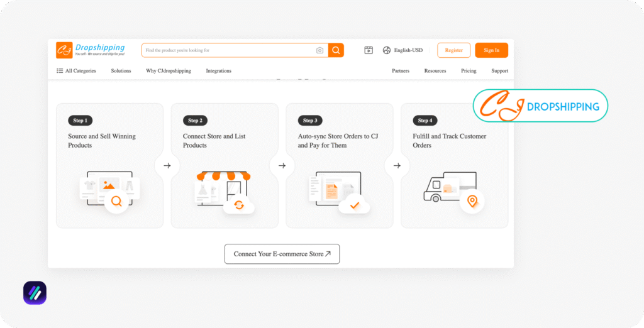
Task: Expand the All Categories menu
Action: click(77, 71)
